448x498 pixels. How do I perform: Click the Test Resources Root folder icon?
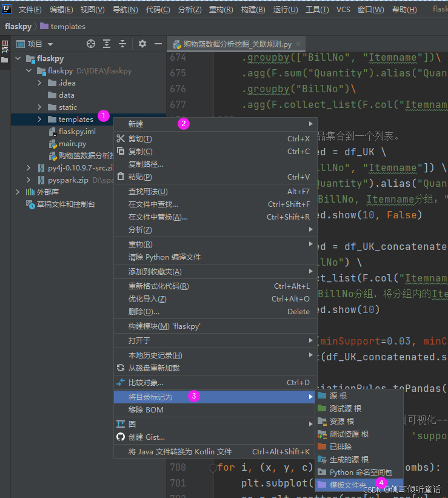[322, 434]
